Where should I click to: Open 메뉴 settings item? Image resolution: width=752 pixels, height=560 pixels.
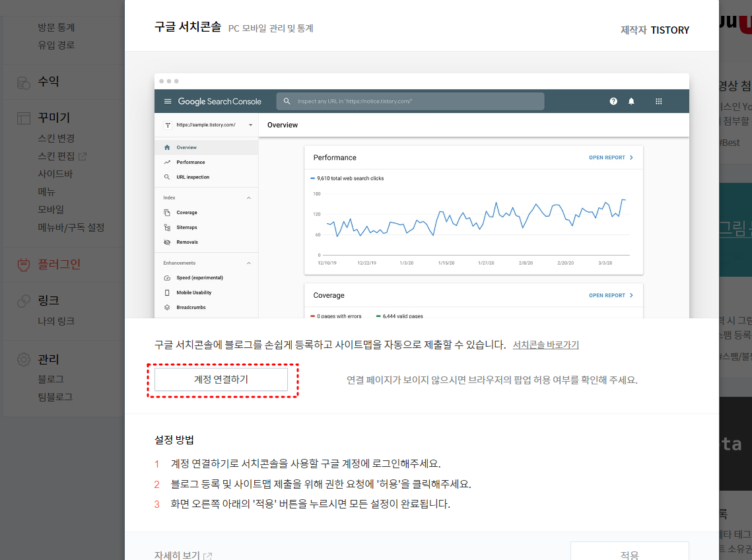pyautogui.click(x=46, y=192)
